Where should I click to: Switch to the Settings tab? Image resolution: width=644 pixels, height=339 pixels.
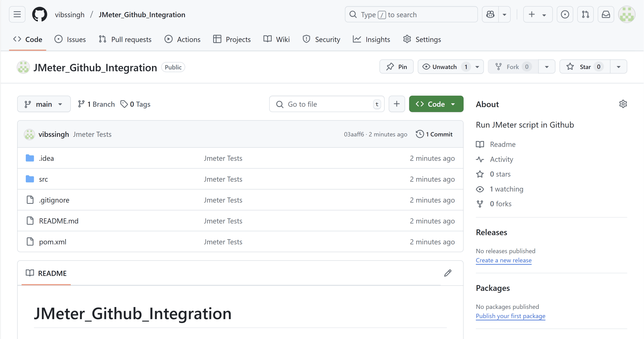click(x=422, y=39)
